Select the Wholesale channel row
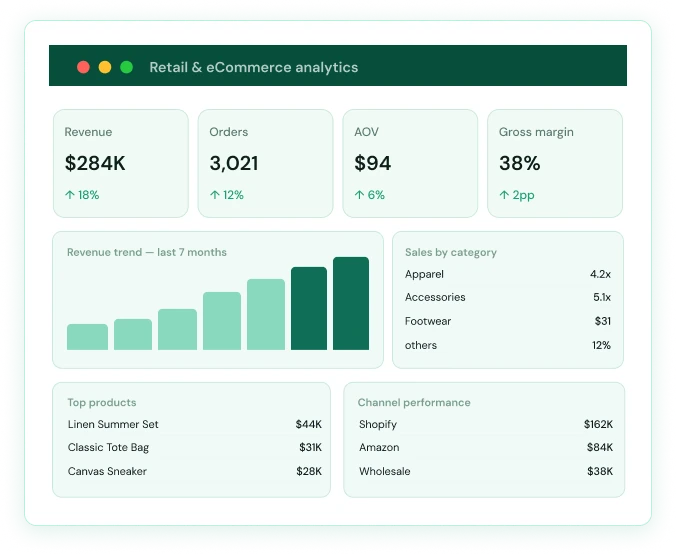Screen dimensions: 676x554 [x=485, y=471]
